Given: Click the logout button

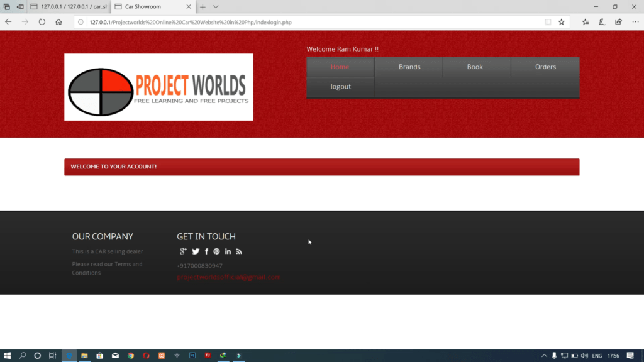Looking at the screenshot, I should (x=340, y=86).
